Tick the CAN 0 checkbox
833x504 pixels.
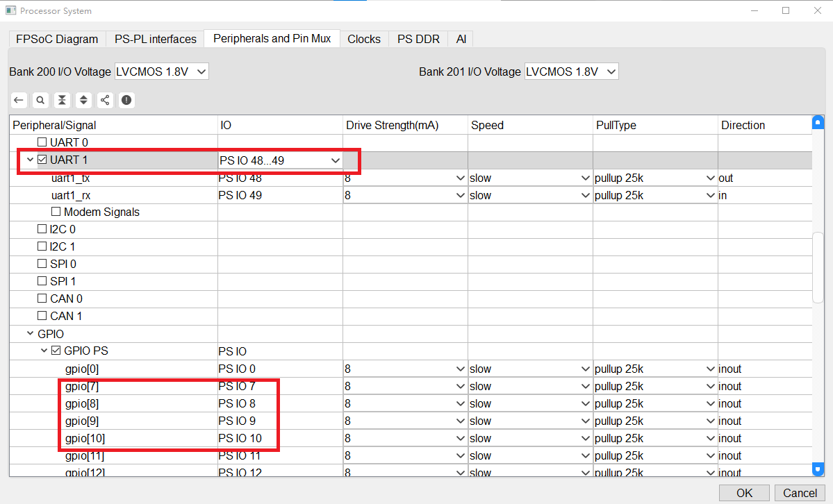coord(42,299)
